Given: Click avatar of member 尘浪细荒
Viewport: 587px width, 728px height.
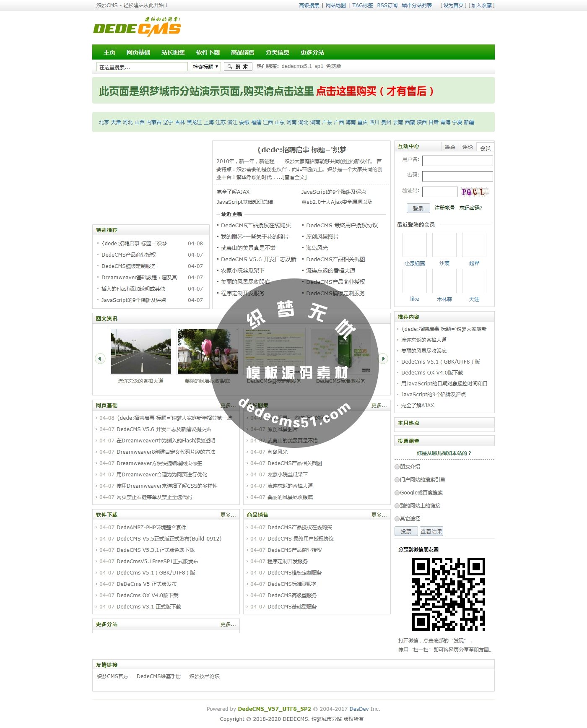Looking at the screenshot, I should point(415,245).
